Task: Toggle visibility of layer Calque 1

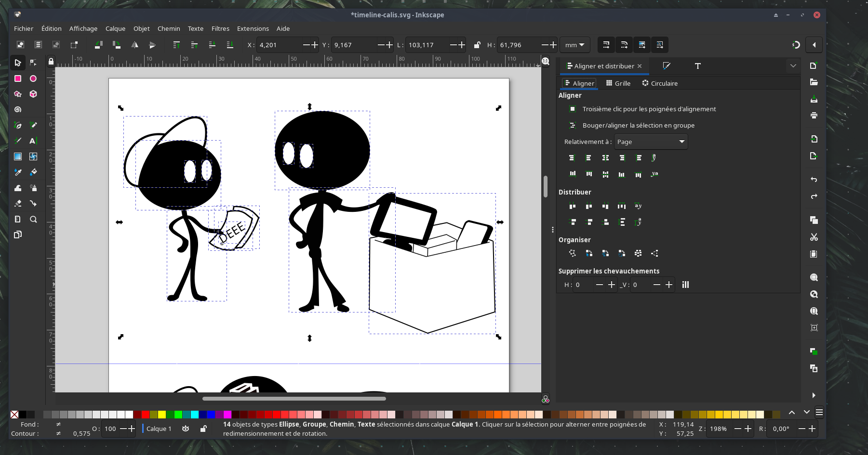Action: 186,429
